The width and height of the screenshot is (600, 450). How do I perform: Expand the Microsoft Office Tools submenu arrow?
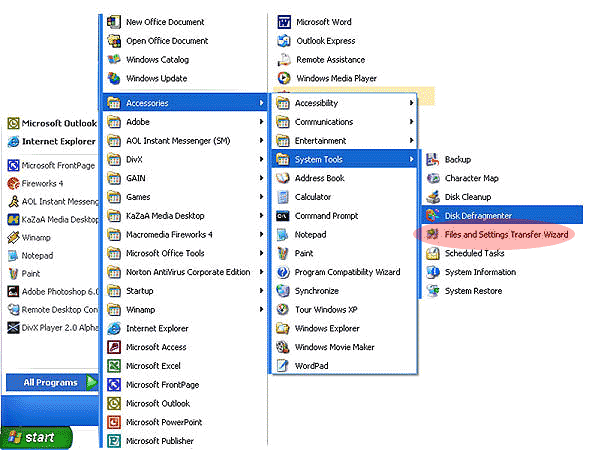[x=261, y=253]
